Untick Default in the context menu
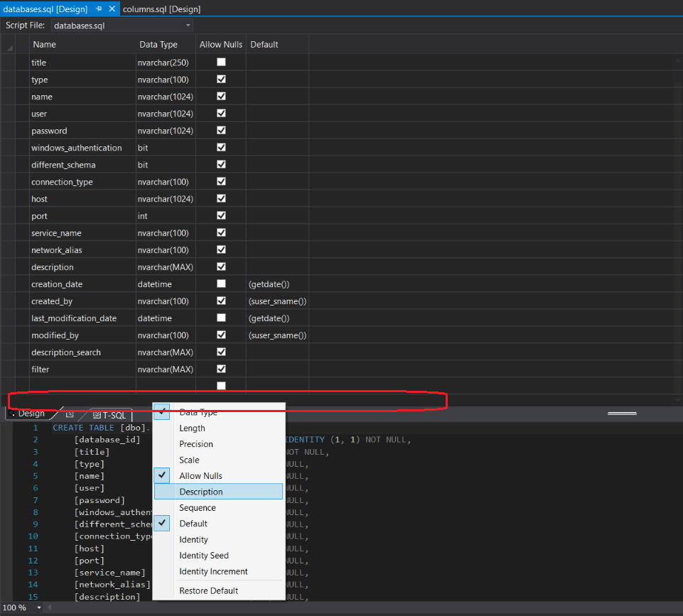683x616 pixels. pos(219,524)
